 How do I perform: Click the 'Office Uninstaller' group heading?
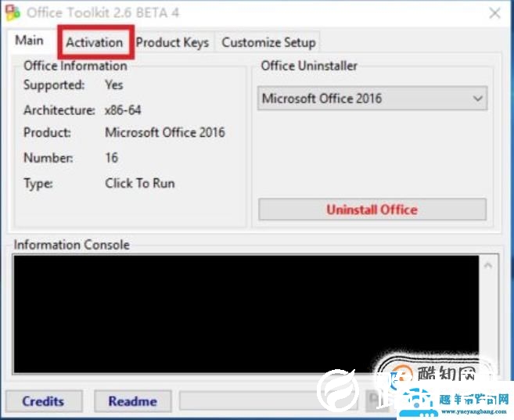tap(309, 66)
